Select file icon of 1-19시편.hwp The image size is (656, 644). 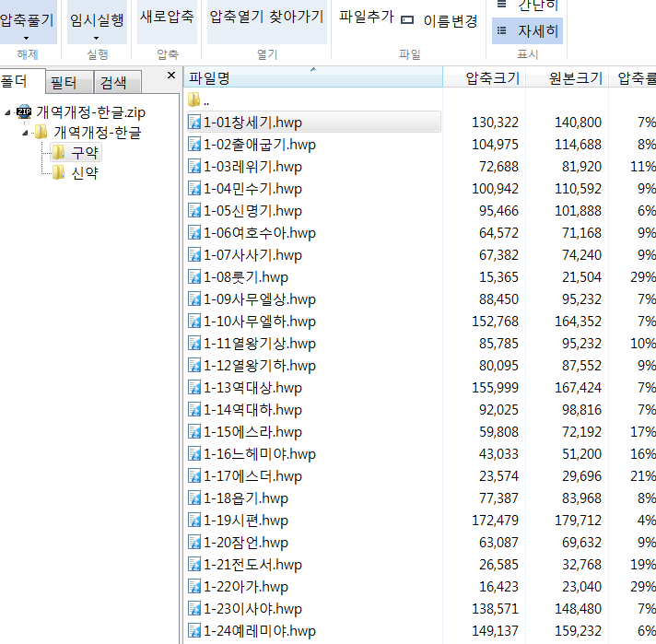pyautogui.click(x=194, y=521)
